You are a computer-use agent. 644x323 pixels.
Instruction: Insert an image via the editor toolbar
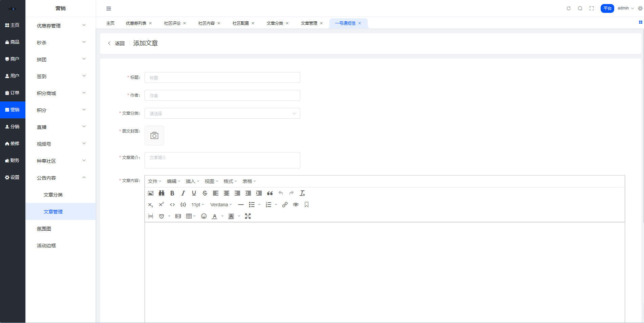[x=151, y=193]
